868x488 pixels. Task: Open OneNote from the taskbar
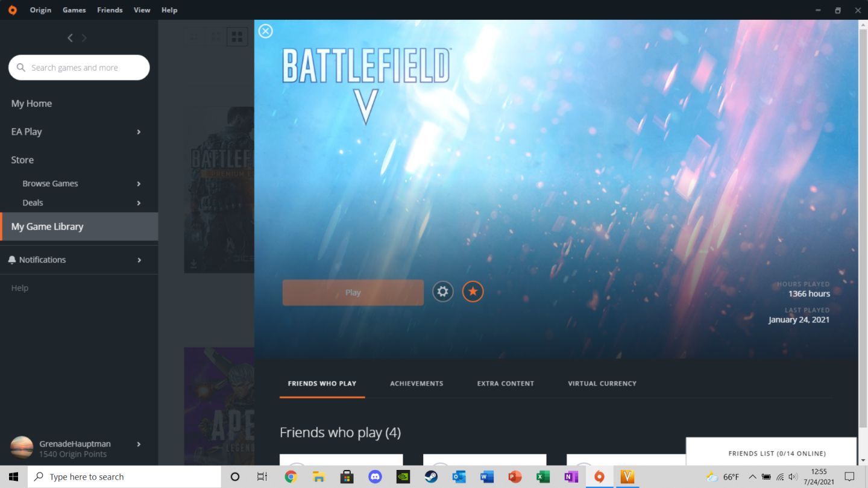571,477
